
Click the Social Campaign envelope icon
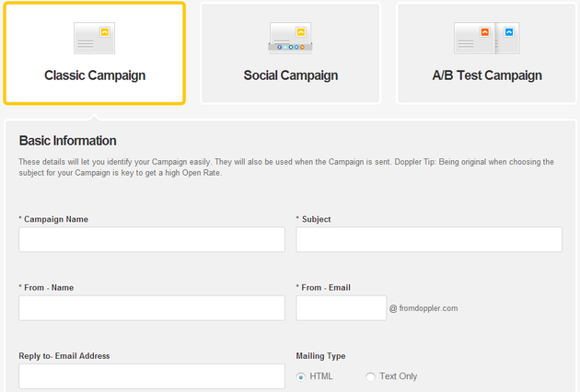pos(290,38)
